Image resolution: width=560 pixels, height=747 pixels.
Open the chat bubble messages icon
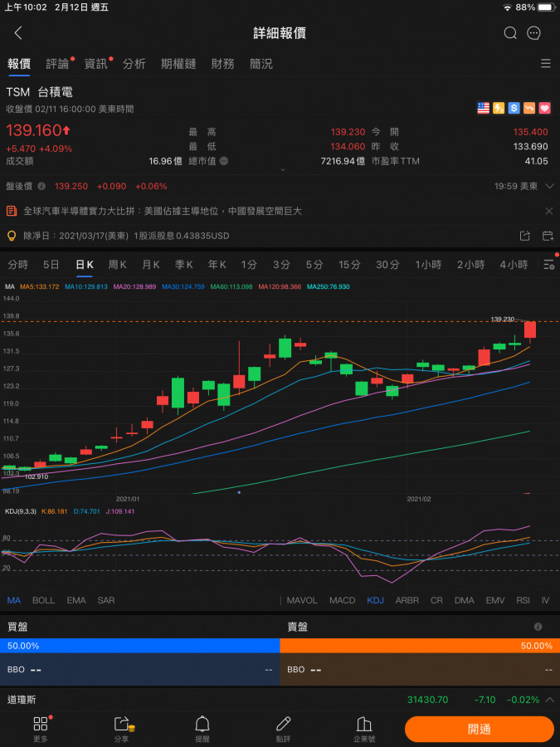pos(533,33)
